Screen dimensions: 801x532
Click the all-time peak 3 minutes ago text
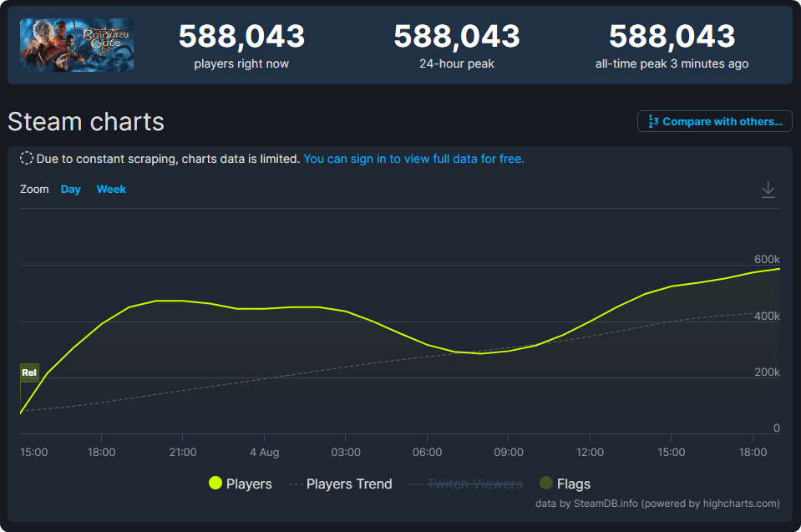672,63
